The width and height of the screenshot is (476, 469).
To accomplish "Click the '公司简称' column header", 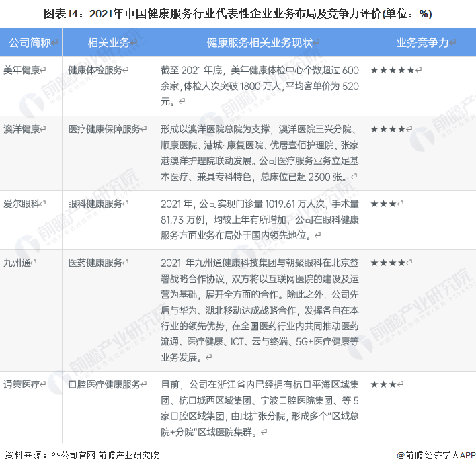I will tap(30, 42).
